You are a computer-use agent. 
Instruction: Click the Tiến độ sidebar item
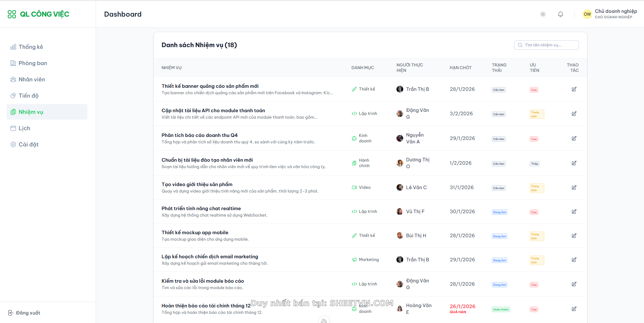[28, 96]
